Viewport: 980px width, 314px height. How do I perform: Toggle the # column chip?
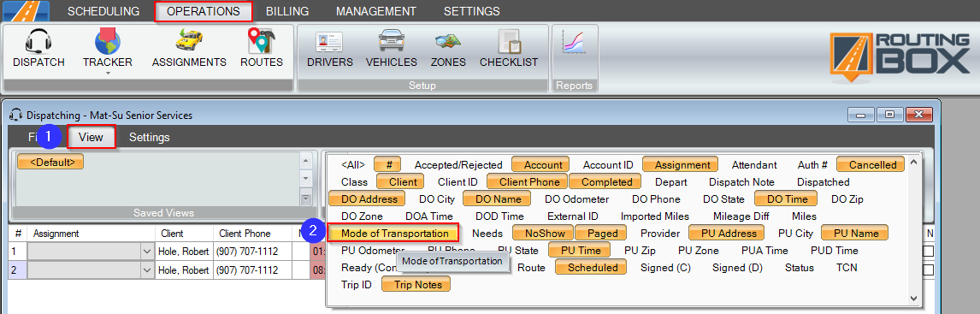pos(387,164)
